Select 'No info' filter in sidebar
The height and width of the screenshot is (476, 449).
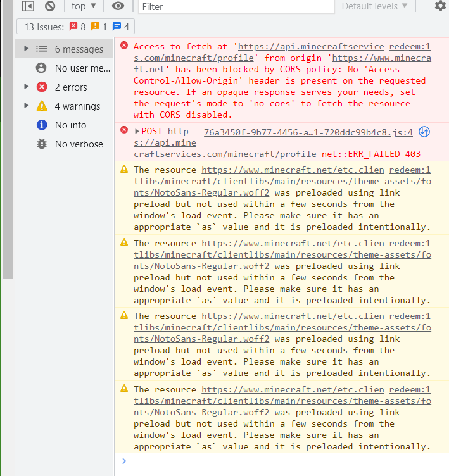coord(70,125)
